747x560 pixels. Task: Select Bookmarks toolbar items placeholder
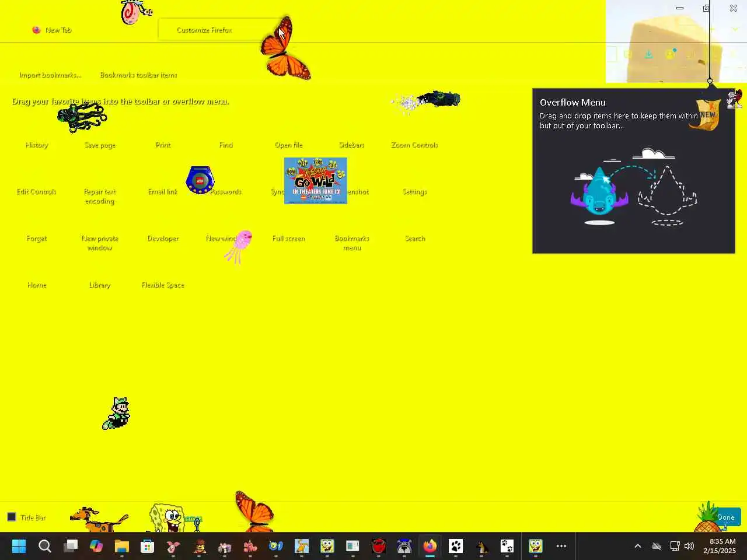tap(138, 75)
